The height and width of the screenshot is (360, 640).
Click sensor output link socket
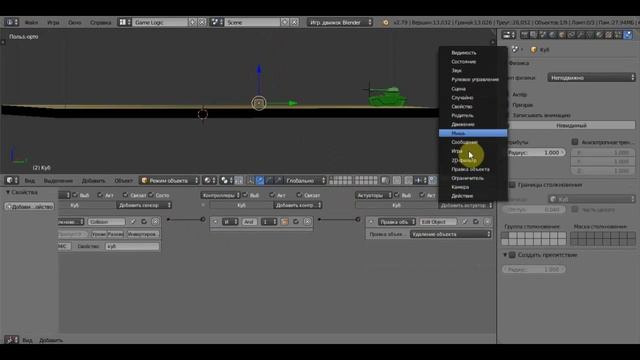(168, 220)
